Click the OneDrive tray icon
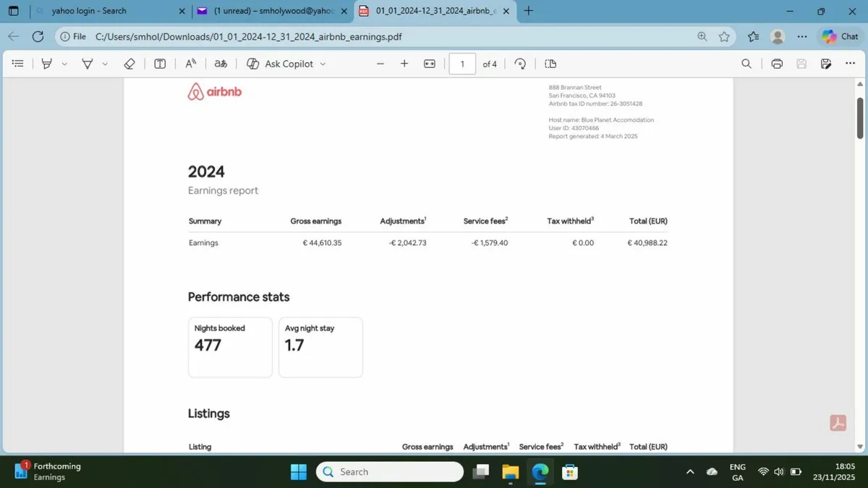Image resolution: width=868 pixels, height=488 pixels. [712, 472]
